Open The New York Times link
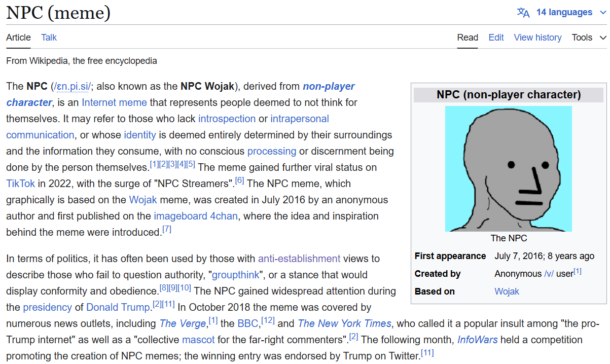This screenshot has height=364, width=610. pyautogui.click(x=344, y=323)
